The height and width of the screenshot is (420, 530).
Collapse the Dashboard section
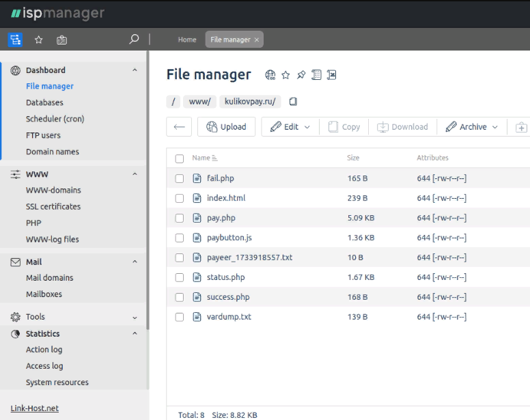[135, 70]
